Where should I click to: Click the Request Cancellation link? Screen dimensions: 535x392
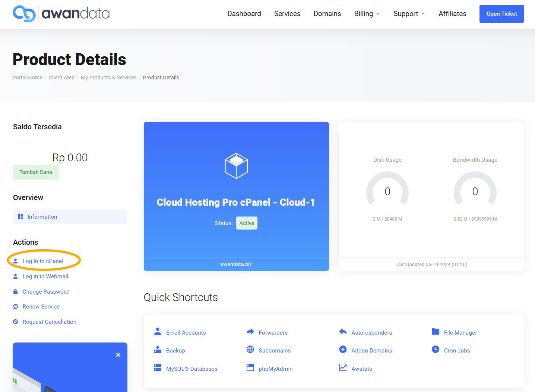[50, 322]
